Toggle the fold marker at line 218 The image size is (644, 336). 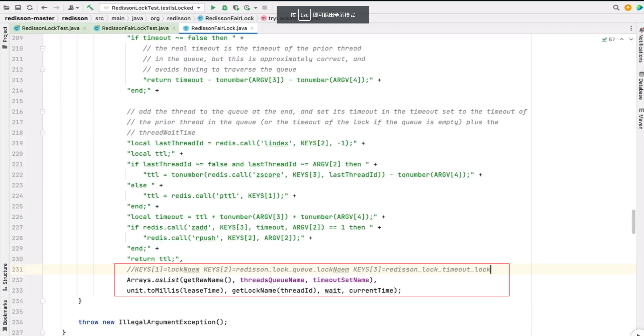coord(43,133)
